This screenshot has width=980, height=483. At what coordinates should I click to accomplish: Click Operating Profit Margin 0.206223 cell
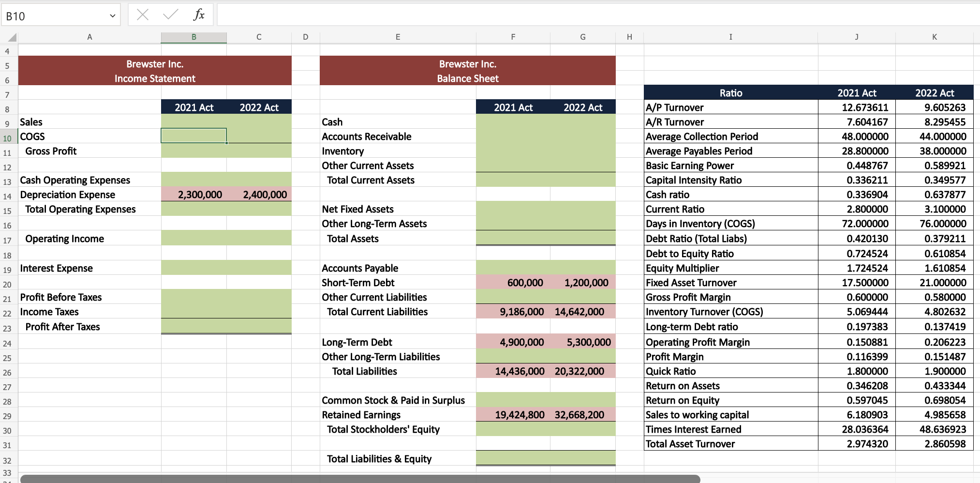point(934,342)
